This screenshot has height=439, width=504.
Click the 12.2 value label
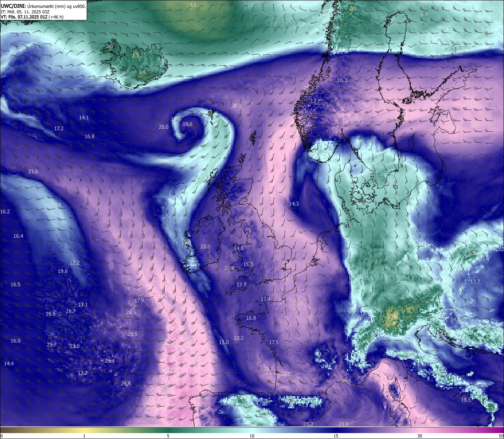74,263
